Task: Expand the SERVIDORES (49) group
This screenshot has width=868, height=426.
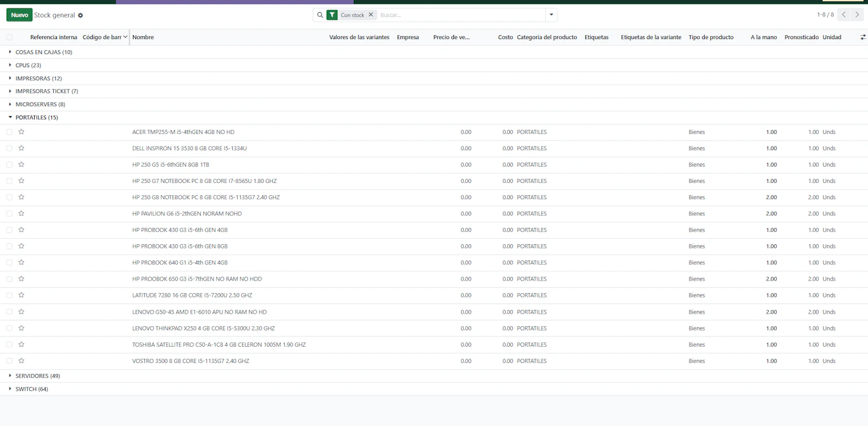Action: tap(37, 376)
